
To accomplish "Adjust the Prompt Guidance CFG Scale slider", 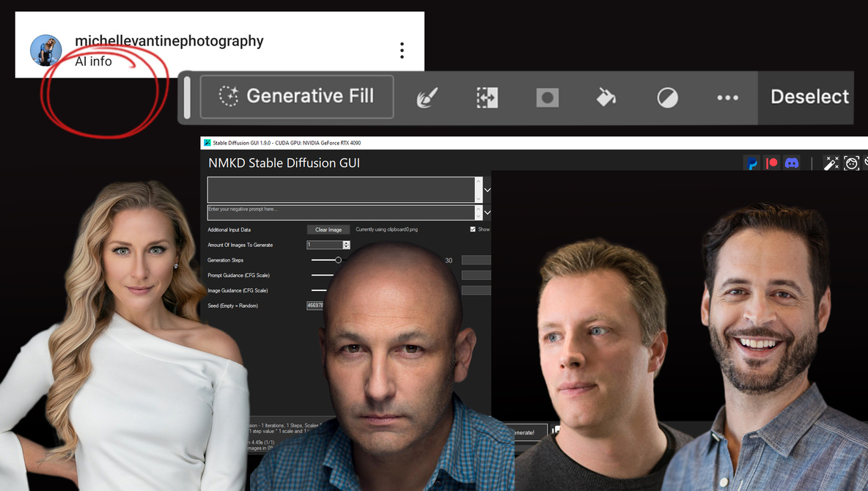I will tap(322, 275).
